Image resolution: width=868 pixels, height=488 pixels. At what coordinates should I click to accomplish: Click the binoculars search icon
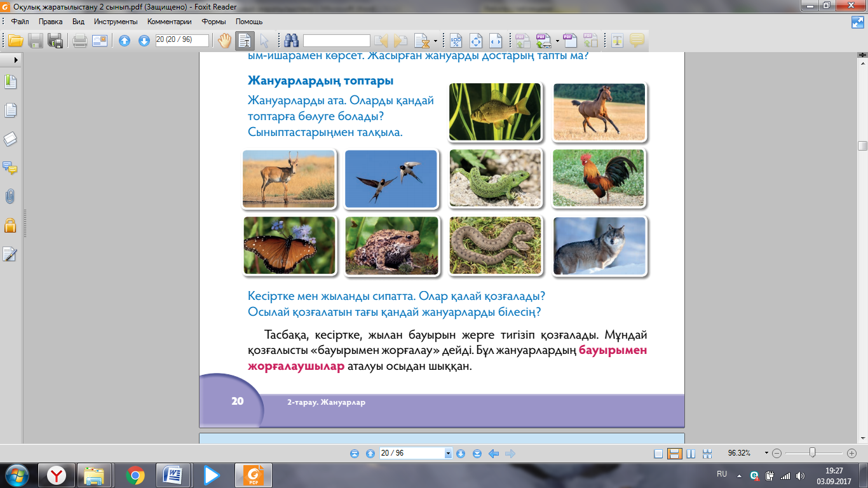pyautogui.click(x=292, y=41)
